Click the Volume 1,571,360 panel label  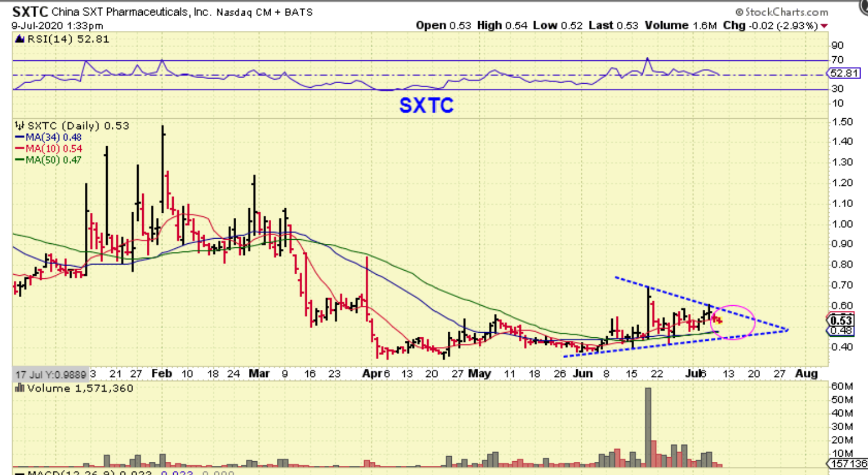pyautogui.click(x=80, y=388)
